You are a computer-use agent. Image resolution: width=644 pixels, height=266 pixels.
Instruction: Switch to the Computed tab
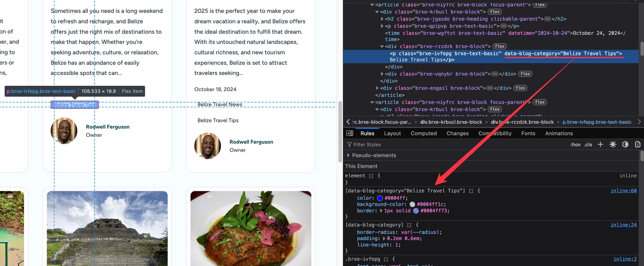[424, 133]
